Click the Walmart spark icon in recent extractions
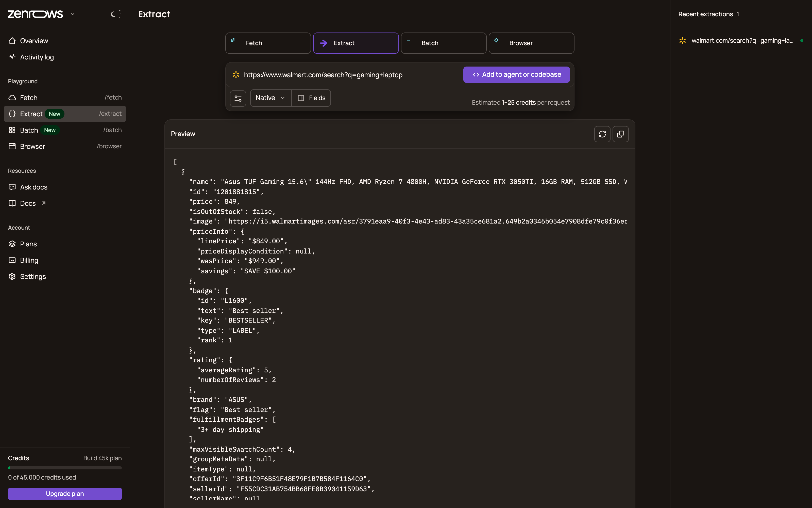Screen dimensions: 812x508 (x=683, y=41)
